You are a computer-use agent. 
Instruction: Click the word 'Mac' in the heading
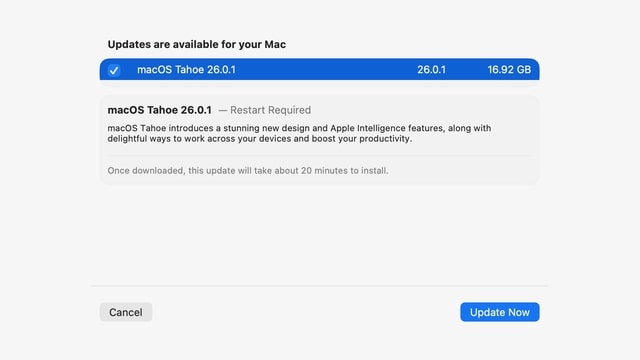click(275, 44)
